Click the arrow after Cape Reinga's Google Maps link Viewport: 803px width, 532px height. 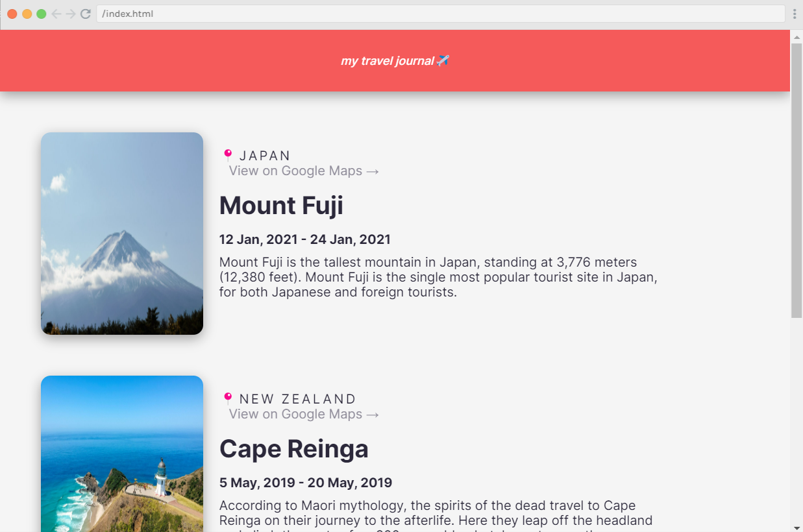372,414
